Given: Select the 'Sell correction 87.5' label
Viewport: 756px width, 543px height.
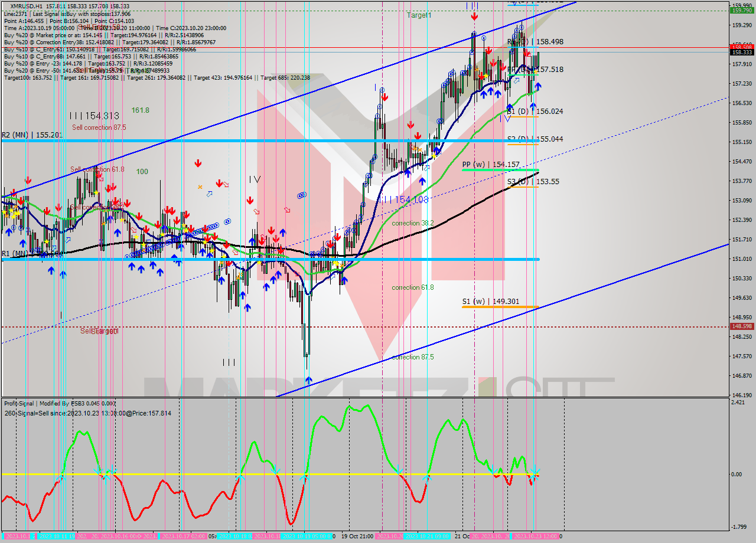Looking at the screenshot, I should point(99,127).
